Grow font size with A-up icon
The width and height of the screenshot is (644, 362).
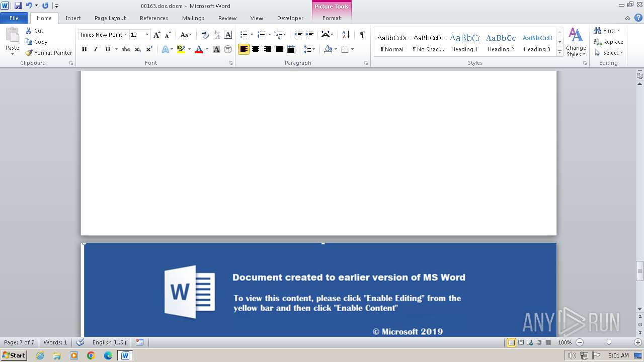157,35
